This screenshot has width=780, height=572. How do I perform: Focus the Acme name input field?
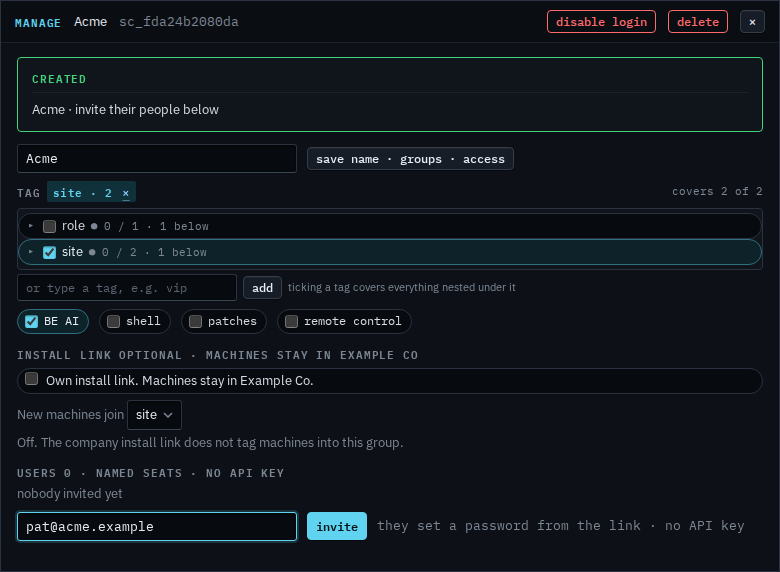tap(157, 159)
